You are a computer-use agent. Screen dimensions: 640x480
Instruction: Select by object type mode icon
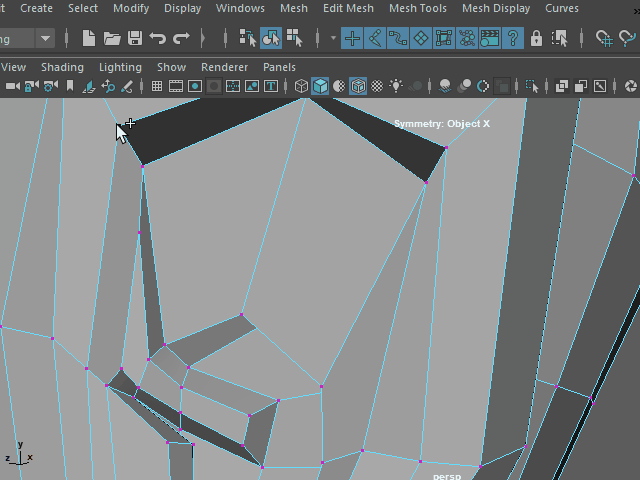tap(271, 39)
